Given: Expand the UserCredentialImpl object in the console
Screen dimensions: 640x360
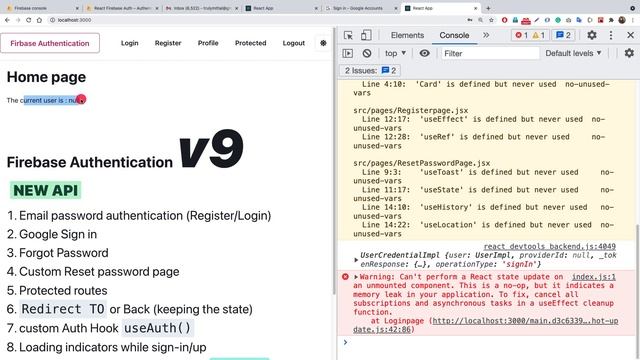Looking at the screenshot, I should (x=356, y=260).
